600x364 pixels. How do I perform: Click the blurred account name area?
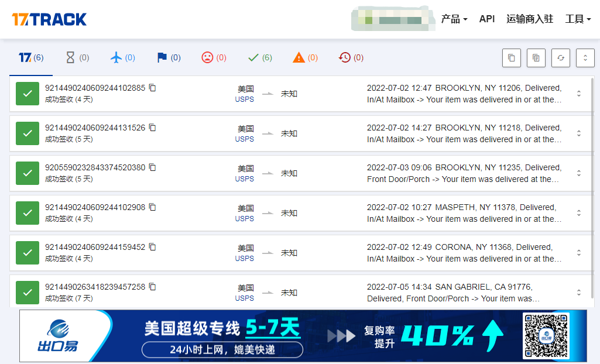click(393, 18)
